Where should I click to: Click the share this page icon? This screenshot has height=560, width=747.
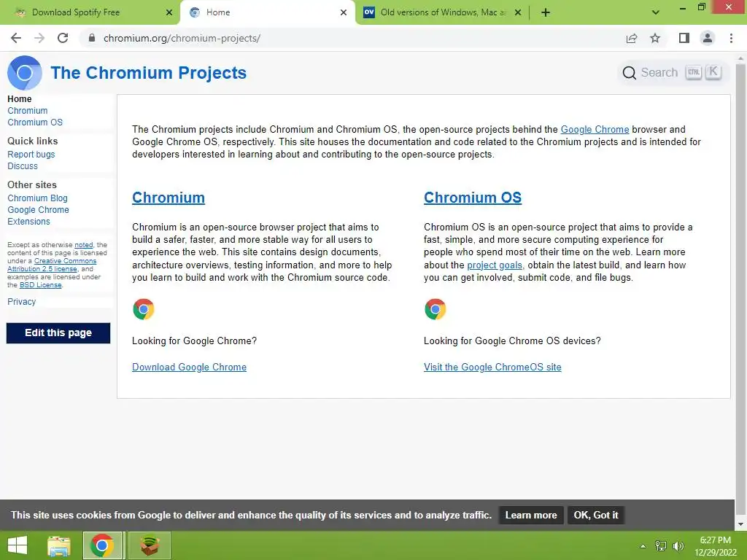point(632,38)
